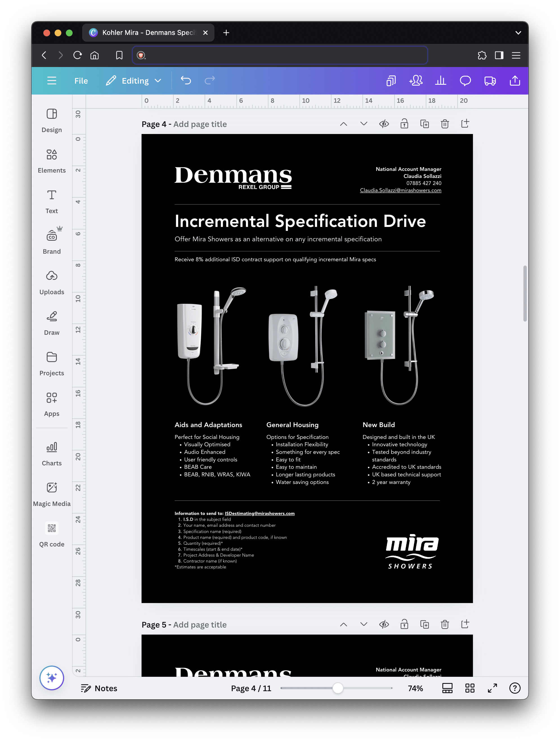
Task: Move Page 4 up with chevron
Action: click(x=343, y=124)
